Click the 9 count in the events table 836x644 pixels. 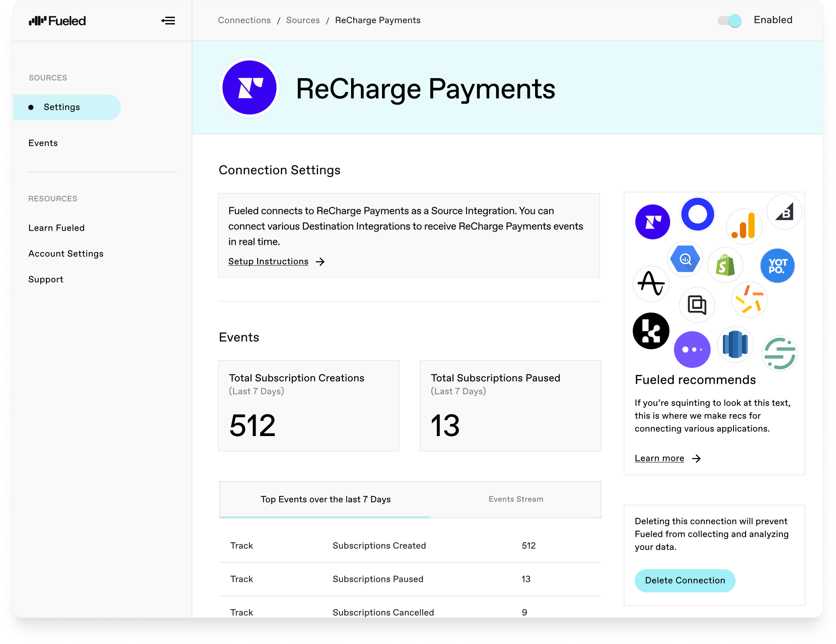524,613
